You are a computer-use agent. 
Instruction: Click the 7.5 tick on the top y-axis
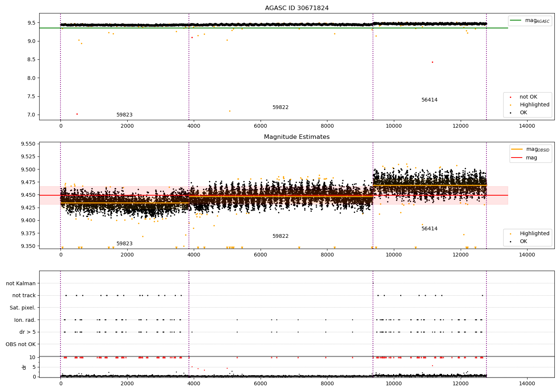[31, 96]
